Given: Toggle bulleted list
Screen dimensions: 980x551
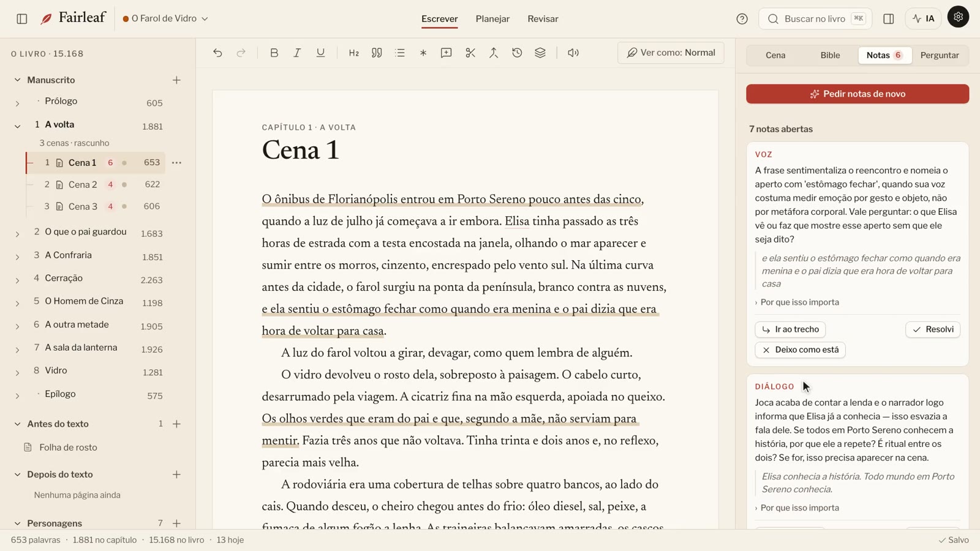Looking at the screenshot, I should [400, 53].
